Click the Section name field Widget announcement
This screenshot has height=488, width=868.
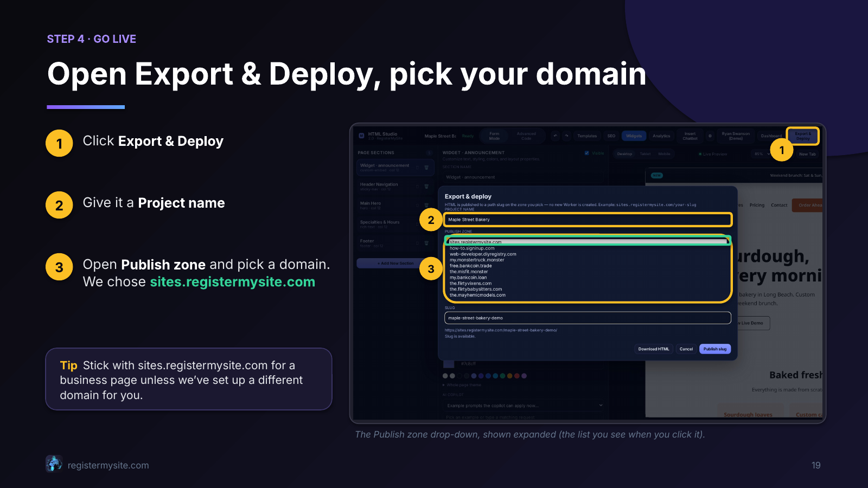coord(523,177)
